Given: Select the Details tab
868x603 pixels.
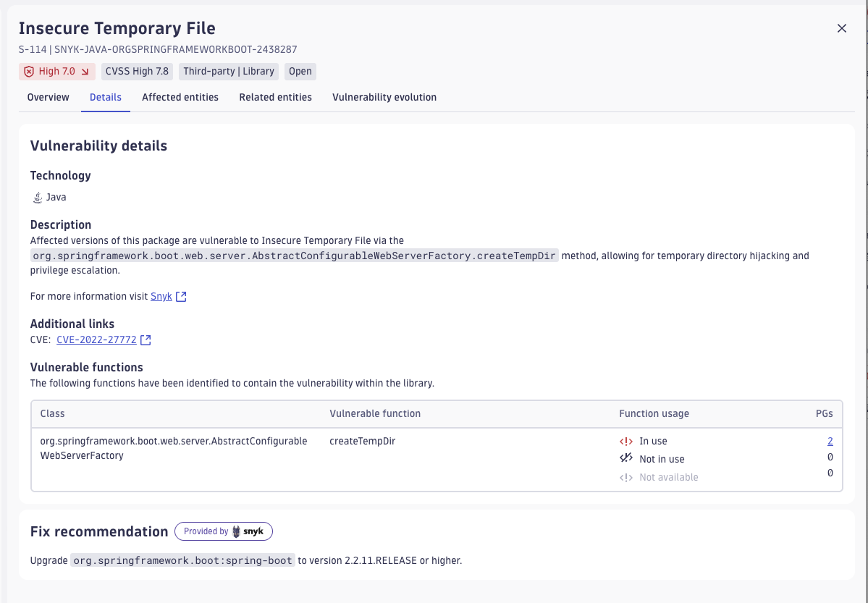Looking at the screenshot, I should pos(105,97).
